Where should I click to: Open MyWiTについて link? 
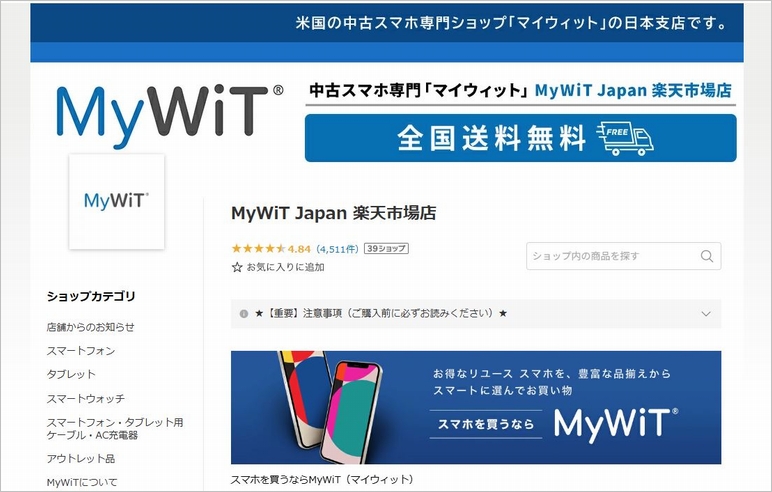[82, 482]
